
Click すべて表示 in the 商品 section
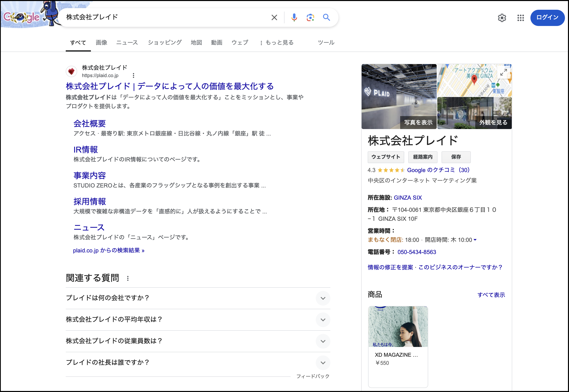coord(491,295)
